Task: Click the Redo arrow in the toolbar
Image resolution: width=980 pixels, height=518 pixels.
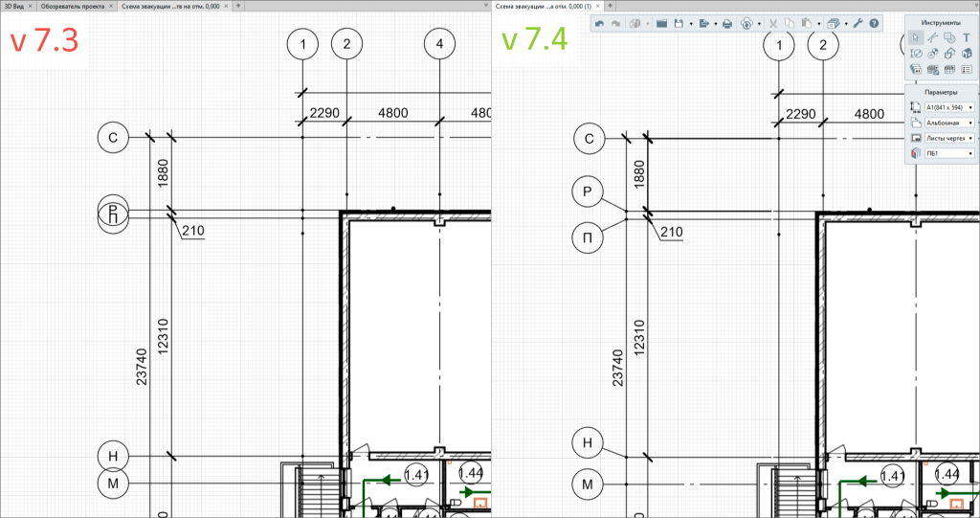Action: [615, 23]
